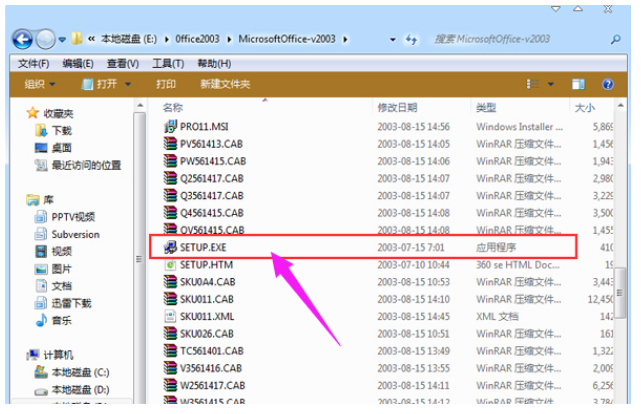Viewport: 641px width, 414px height.
Task: Select the SKU011.XML file icon
Action: click(170, 315)
